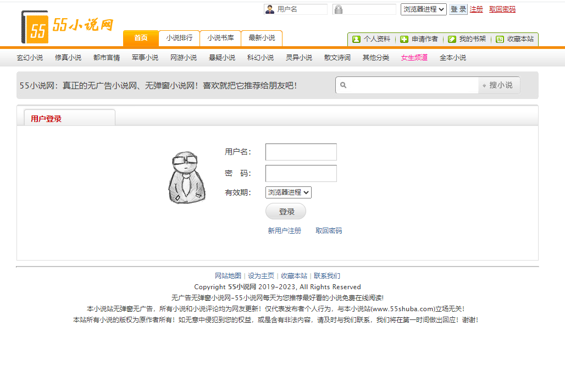Open the top 浏览器进程 dropdown
The height and width of the screenshot is (392, 565).
pyautogui.click(x=423, y=9)
